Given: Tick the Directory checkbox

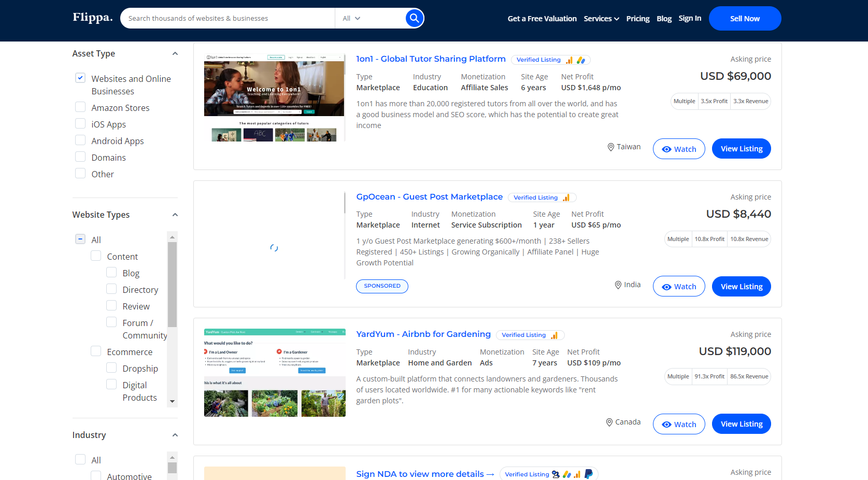Looking at the screenshot, I should [x=111, y=289].
